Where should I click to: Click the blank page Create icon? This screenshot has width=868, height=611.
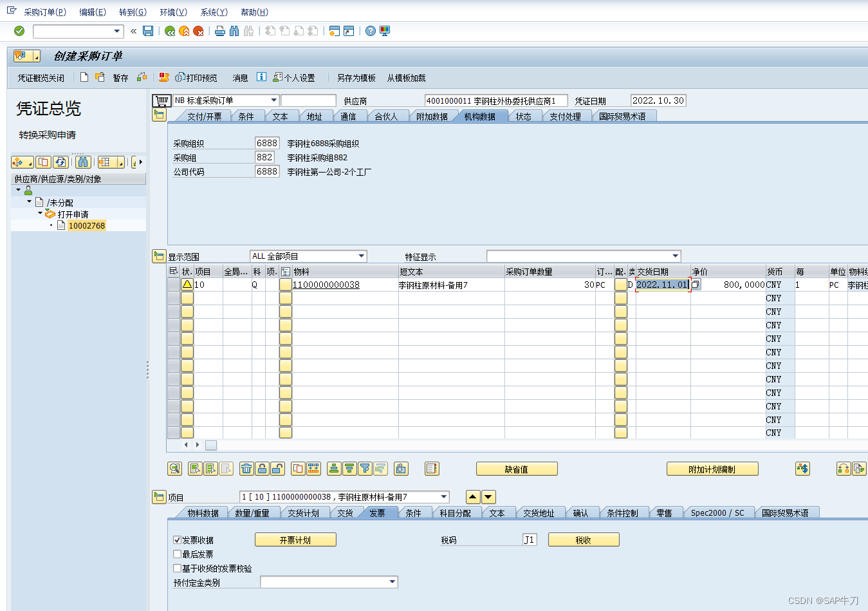tap(84, 77)
